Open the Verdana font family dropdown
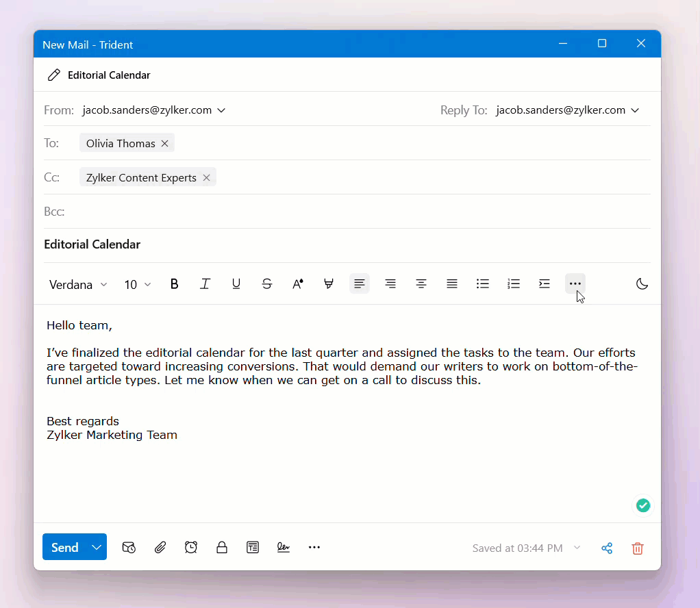 (78, 285)
